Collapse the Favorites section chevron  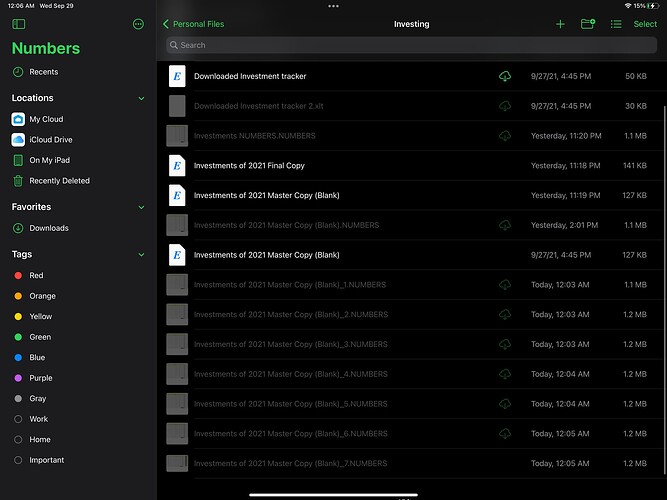(141, 207)
